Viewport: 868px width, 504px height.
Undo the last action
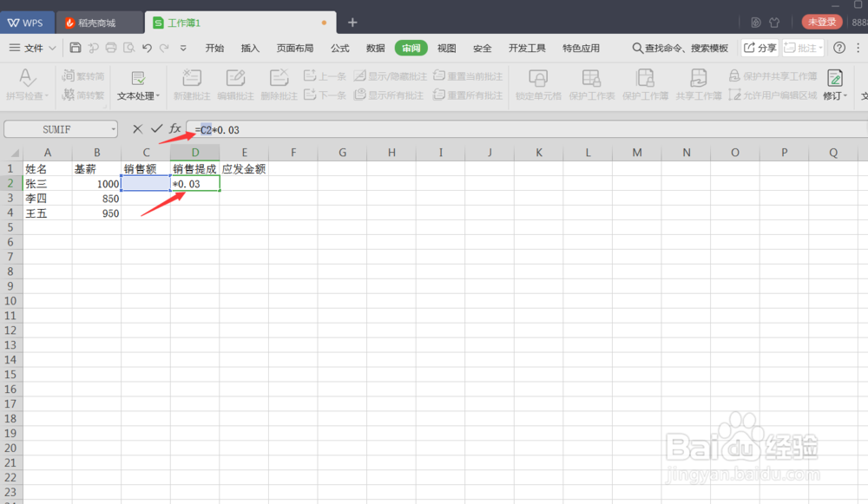click(x=147, y=48)
